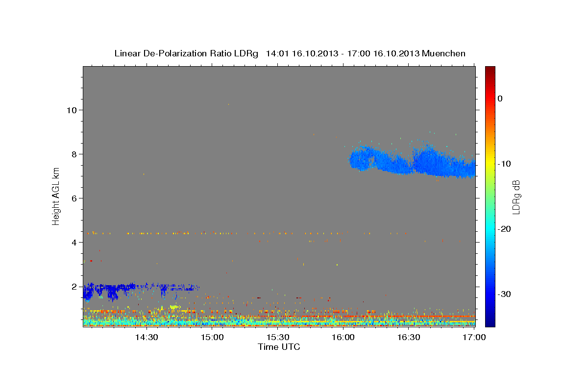Click the 'Time UTC' axis label

click(279, 347)
